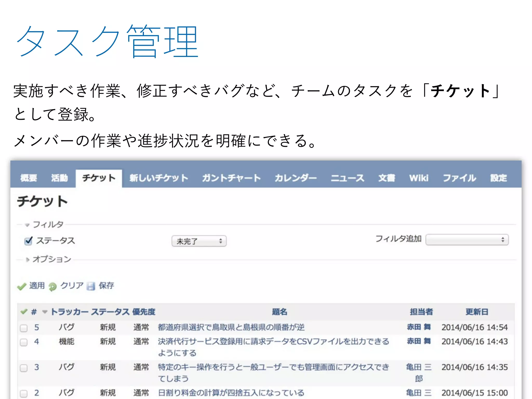Open ticket 都道府県選択で鳥取県と島根県の順番が逆
This screenshot has width=532, height=399.
(231, 327)
